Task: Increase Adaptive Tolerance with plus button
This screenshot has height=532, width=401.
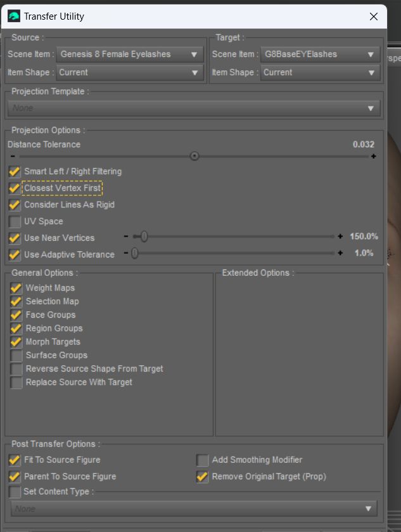Action: [x=340, y=253]
